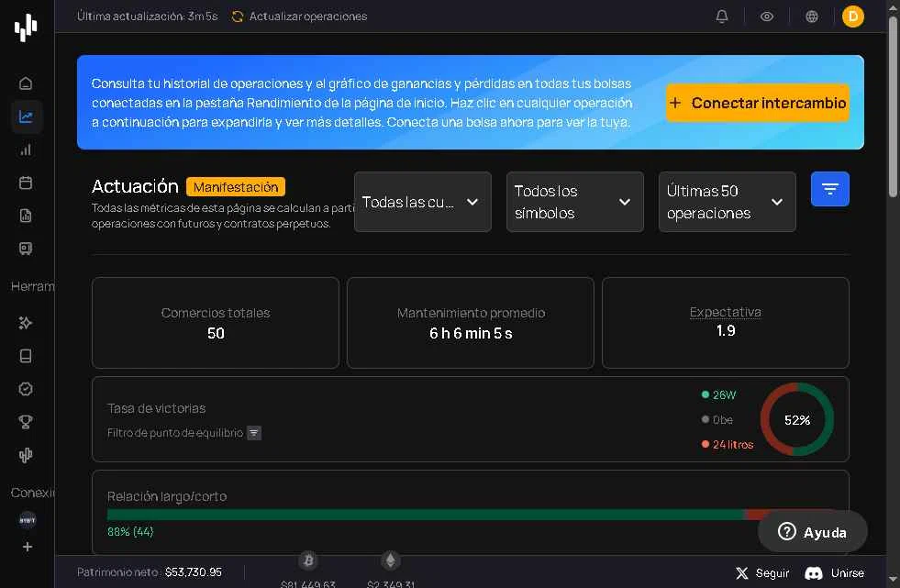Click the 88% (44) long ratio label

click(x=131, y=532)
